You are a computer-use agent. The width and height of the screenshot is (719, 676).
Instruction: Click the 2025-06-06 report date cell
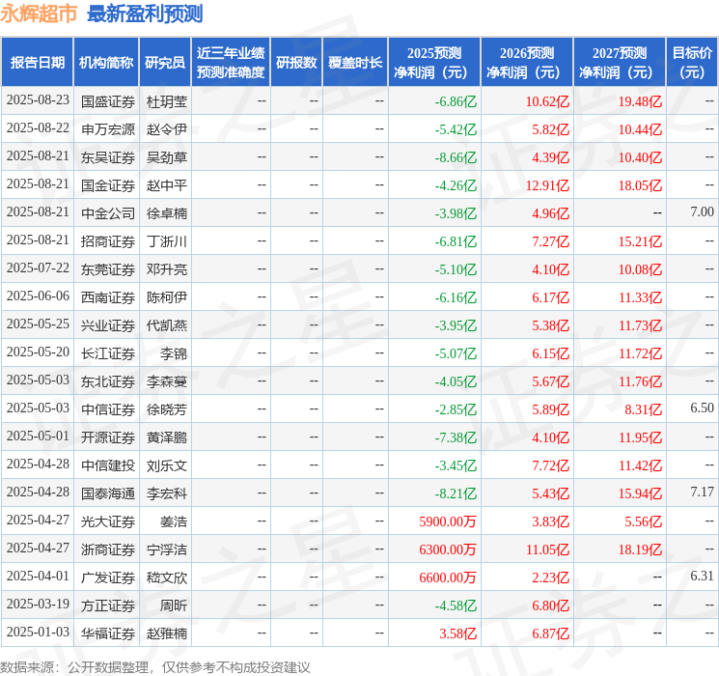tap(38, 297)
